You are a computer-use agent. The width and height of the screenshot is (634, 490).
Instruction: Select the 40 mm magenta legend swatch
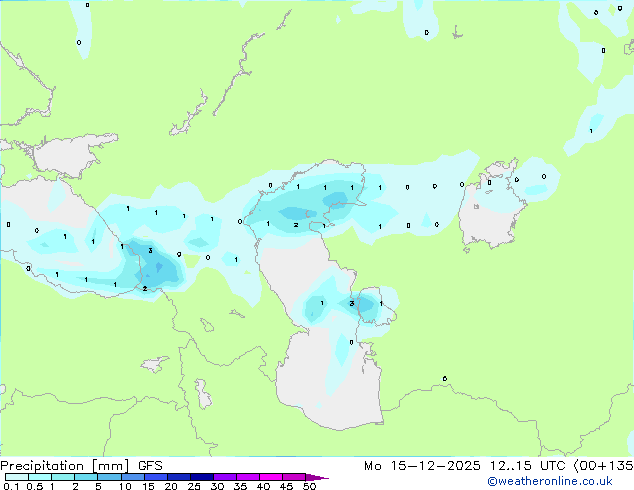[x=271, y=477]
